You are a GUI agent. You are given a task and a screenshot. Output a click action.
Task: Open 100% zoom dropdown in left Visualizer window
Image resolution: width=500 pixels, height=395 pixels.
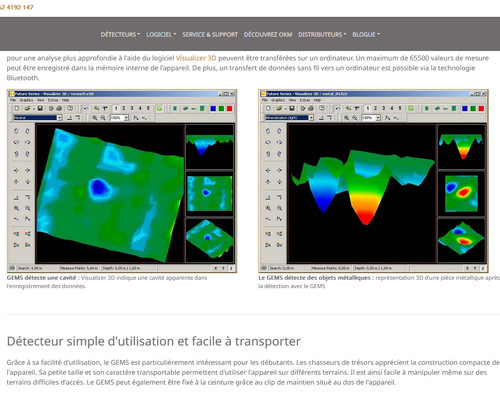pos(119,118)
